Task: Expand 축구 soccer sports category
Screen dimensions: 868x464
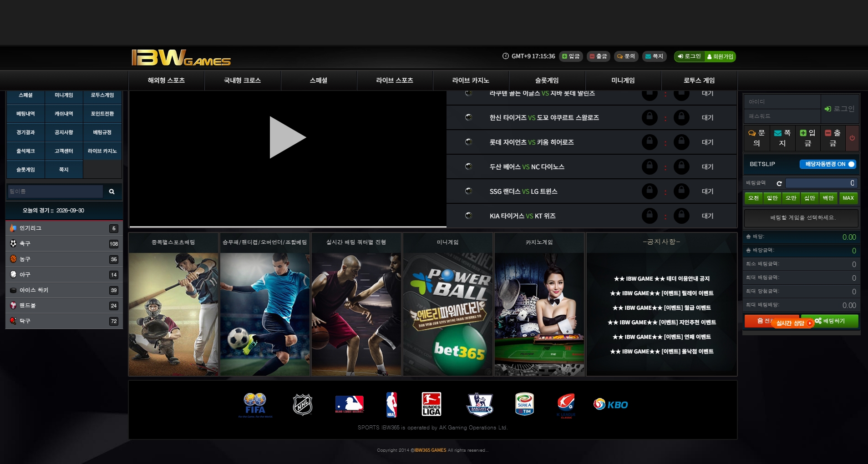Action: 64,244
